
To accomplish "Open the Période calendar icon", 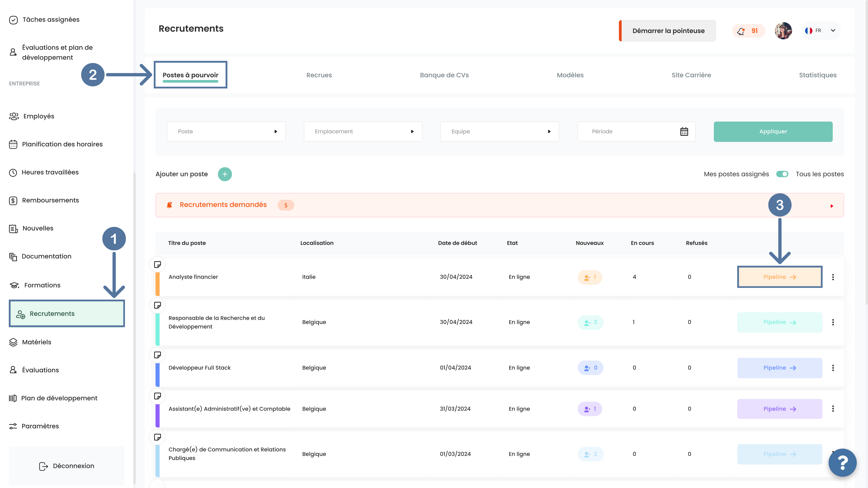I will click(684, 132).
